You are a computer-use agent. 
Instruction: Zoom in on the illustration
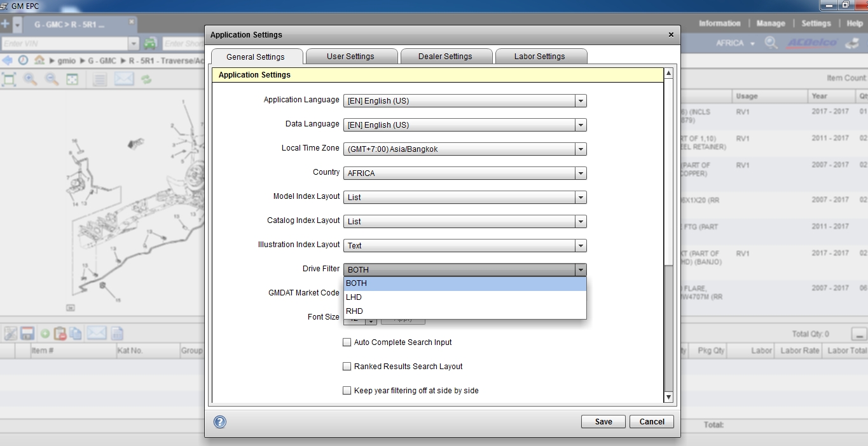pyautogui.click(x=30, y=79)
